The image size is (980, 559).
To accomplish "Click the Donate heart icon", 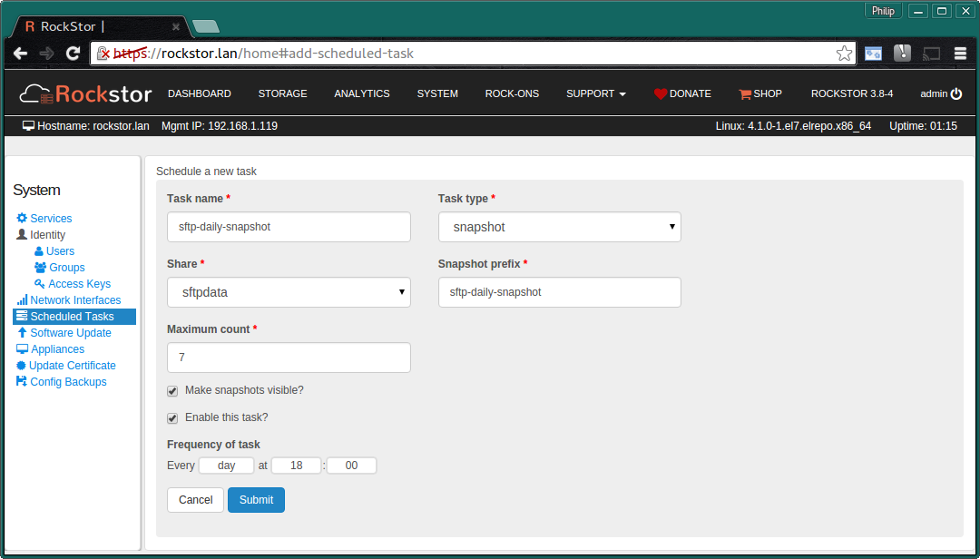I will point(661,93).
